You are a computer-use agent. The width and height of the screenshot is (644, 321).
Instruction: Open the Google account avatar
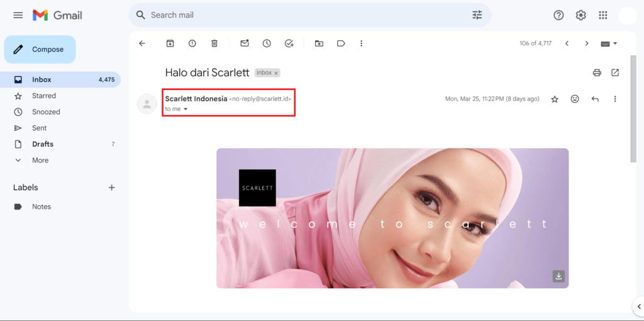point(627,16)
